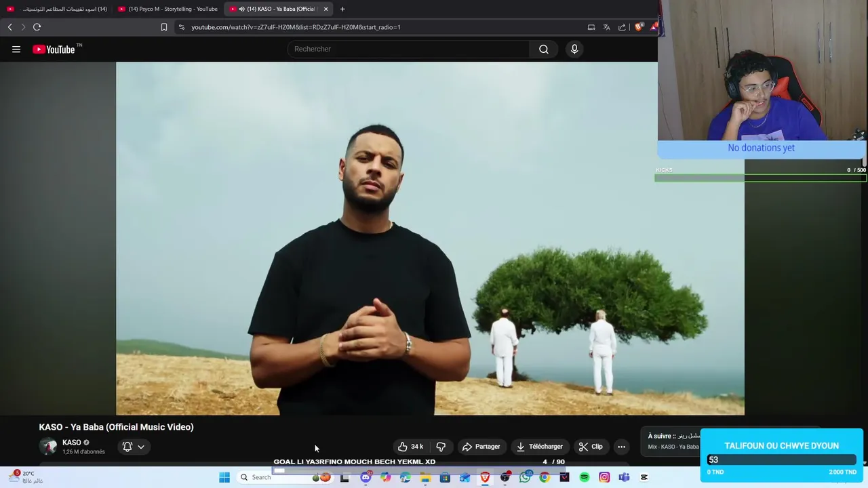Viewport: 868px width, 488px height.
Task: Dislike the KASO video
Action: pos(441,447)
